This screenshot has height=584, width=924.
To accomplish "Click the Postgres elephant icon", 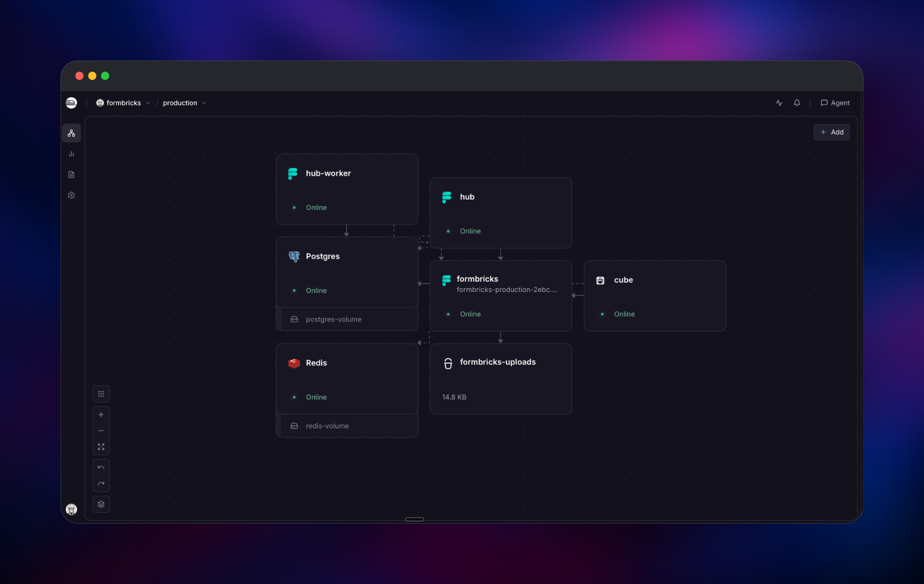I will [294, 257].
